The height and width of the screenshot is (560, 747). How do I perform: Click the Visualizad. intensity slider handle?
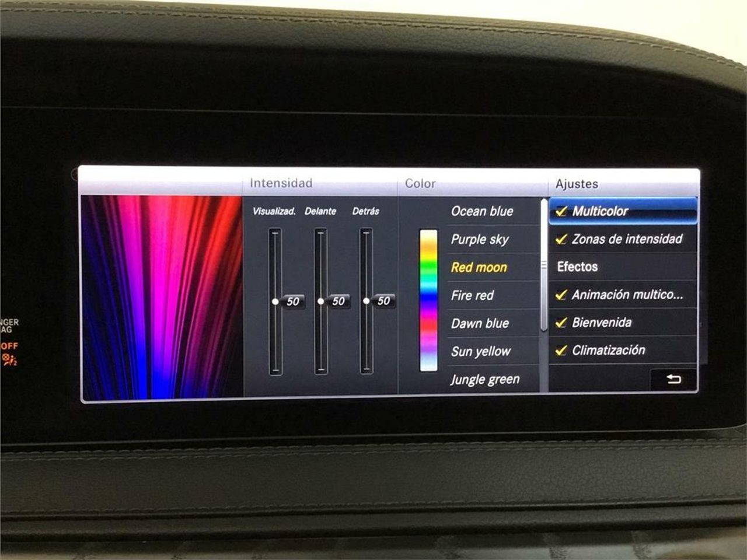click(275, 301)
